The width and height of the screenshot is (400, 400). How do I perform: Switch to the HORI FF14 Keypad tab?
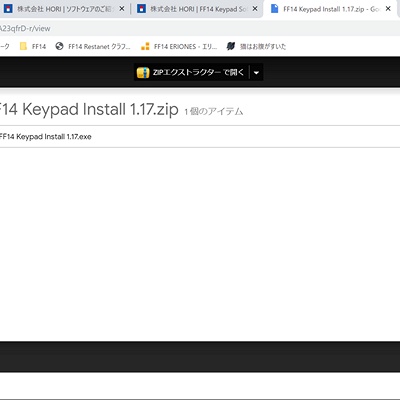(x=197, y=9)
